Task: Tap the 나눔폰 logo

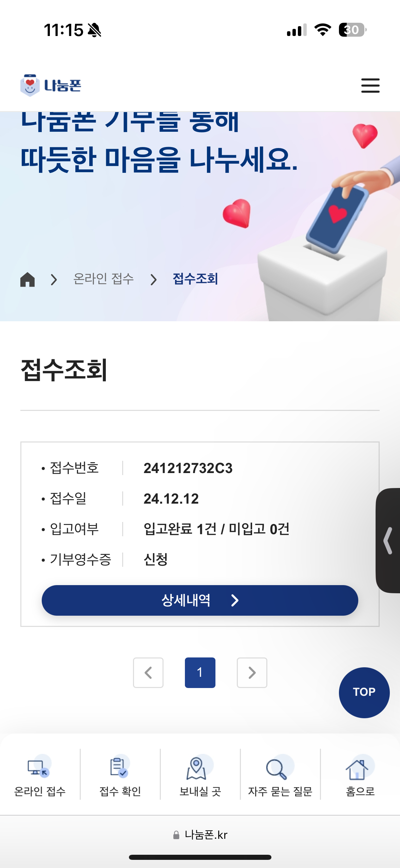Action: [x=51, y=85]
